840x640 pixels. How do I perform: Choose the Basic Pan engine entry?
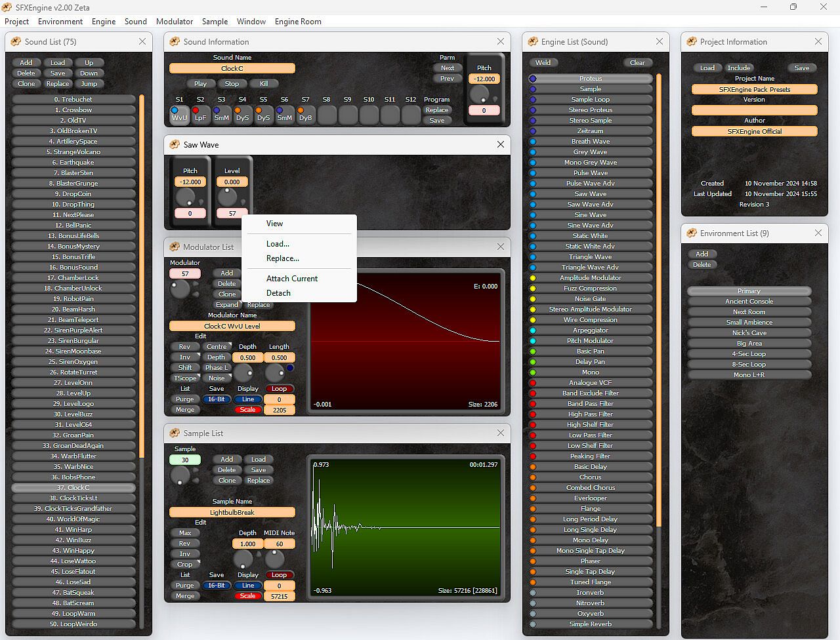[590, 351]
